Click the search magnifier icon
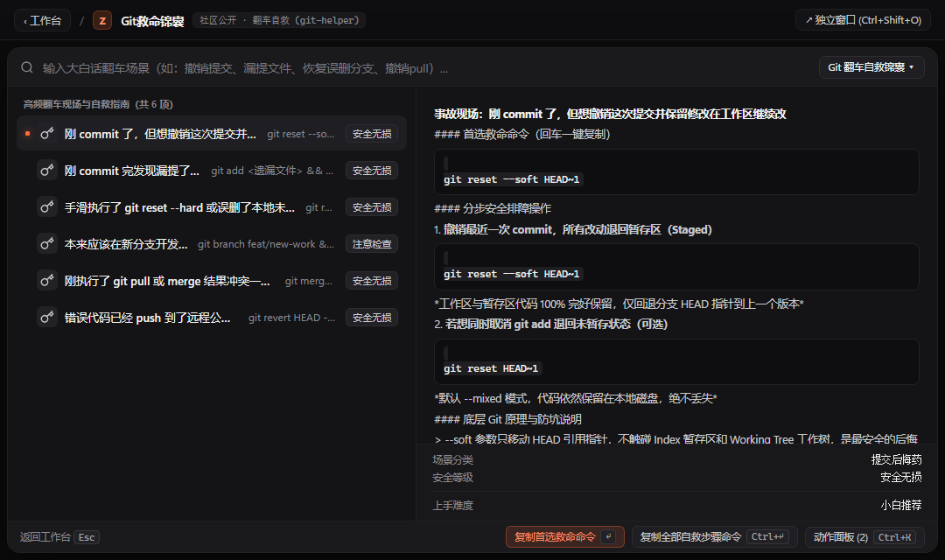 tap(27, 67)
